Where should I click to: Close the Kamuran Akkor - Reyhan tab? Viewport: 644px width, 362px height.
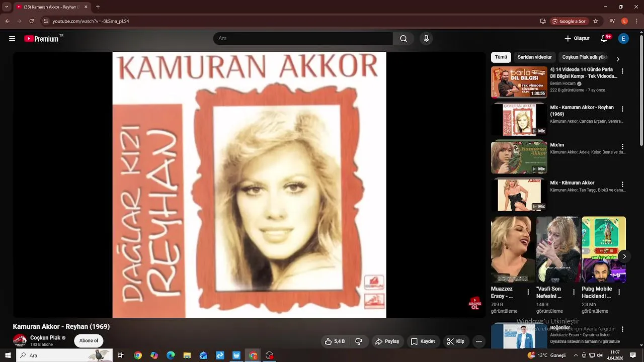86,7
